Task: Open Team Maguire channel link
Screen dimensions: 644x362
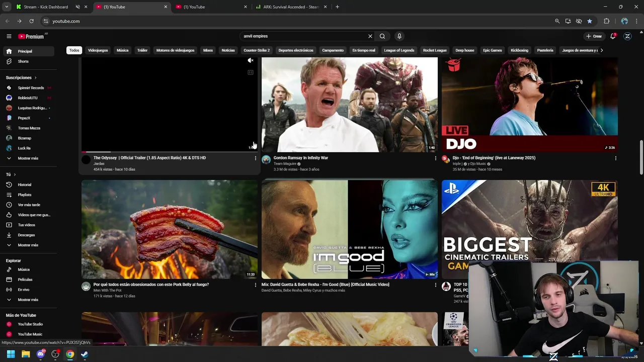Action: (x=285, y=164)
